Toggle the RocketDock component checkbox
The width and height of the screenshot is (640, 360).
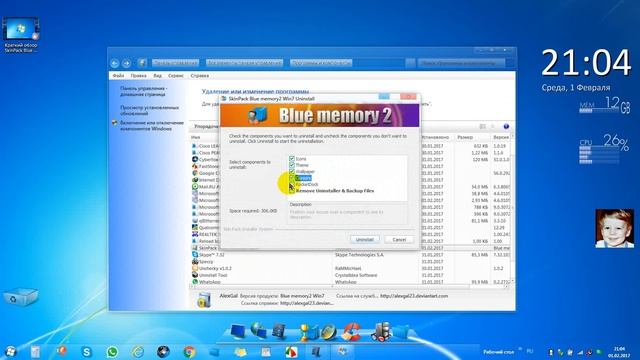[291, 184]
